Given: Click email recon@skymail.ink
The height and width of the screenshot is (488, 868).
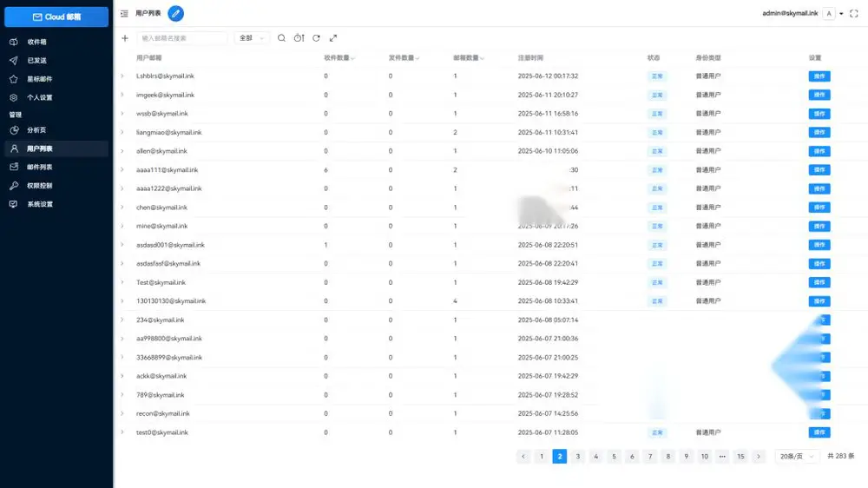Looking at the screenshot, I should click(x=163, y=413).
